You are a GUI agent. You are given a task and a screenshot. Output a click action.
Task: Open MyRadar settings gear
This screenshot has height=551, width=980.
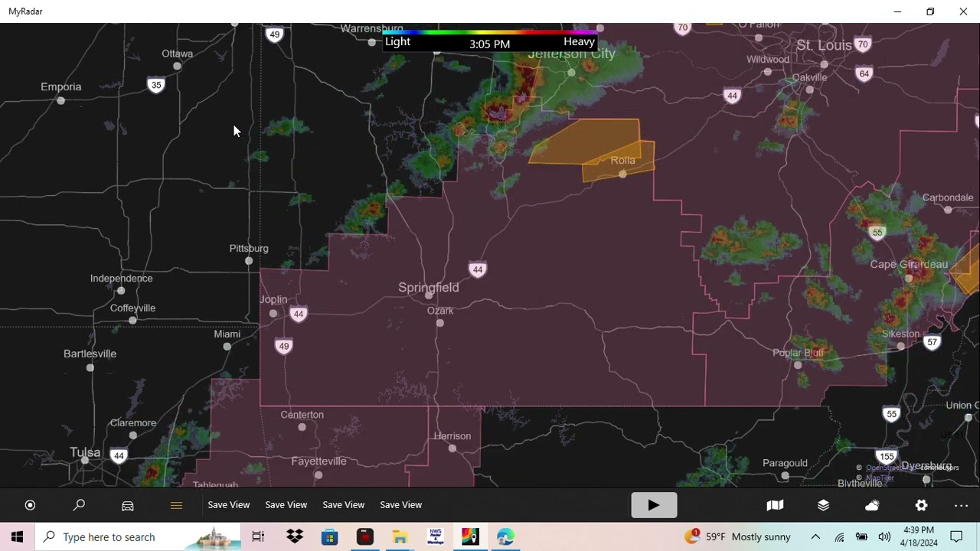(x=921, y=505)
